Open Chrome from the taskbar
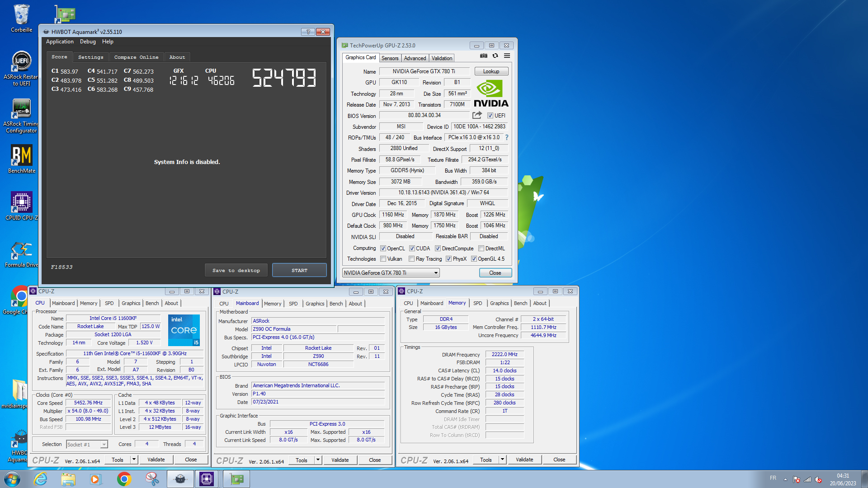Viewport: 868px width, 488px height. pos(124,479)
